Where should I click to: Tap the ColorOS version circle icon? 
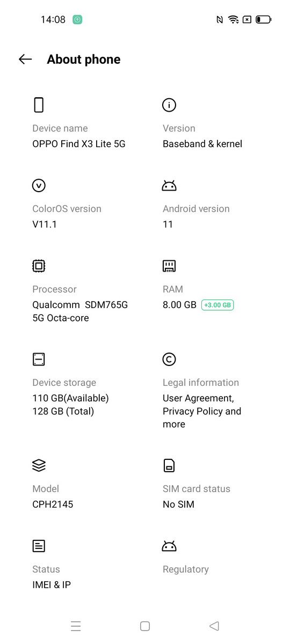point(39,186)
